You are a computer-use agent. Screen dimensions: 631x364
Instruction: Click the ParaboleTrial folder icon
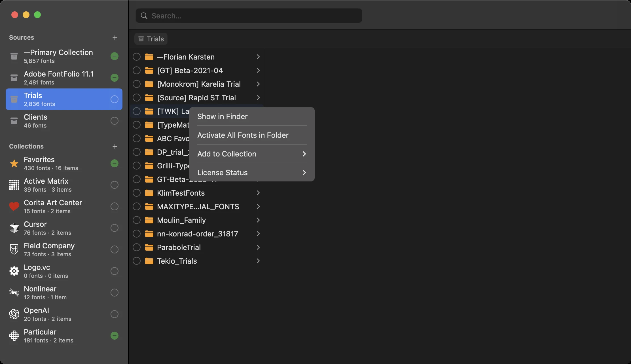pyautogui.click(x=149, y=247)
